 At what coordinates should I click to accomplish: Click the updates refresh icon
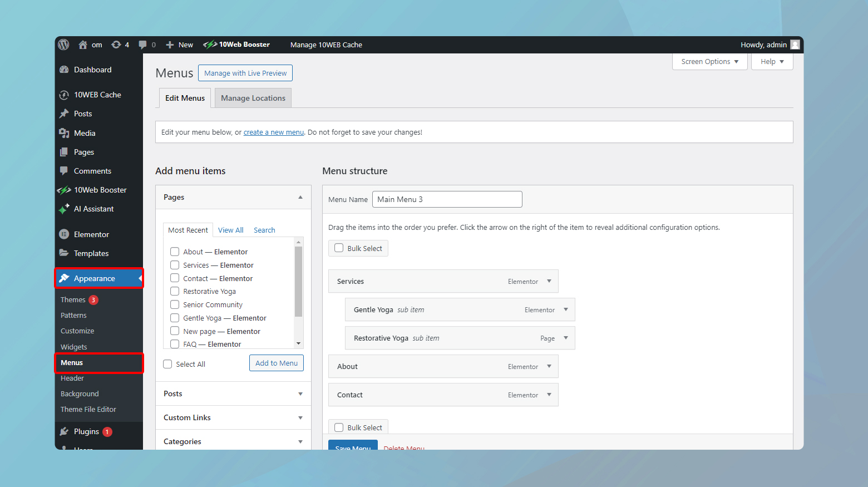click(x=116, y=45)
